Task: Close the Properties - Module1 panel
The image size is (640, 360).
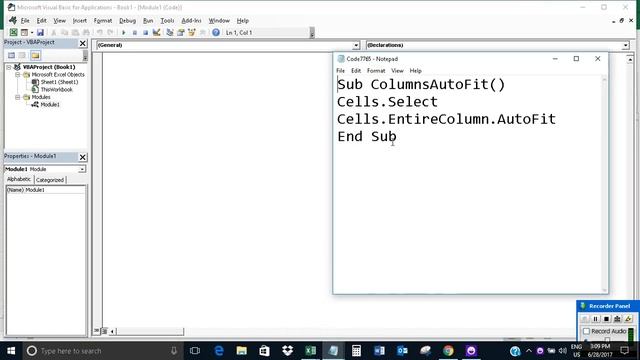Action: [82, 157]
